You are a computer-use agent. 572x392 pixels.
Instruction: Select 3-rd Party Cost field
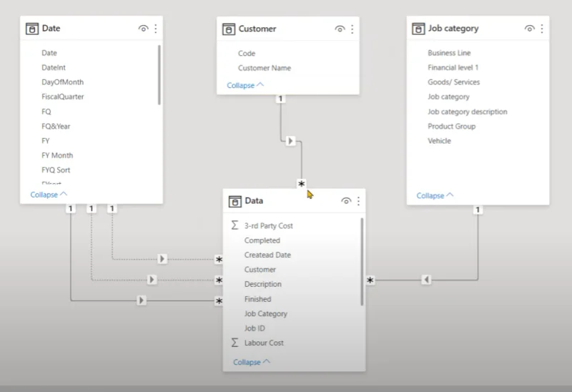(269, 226)
